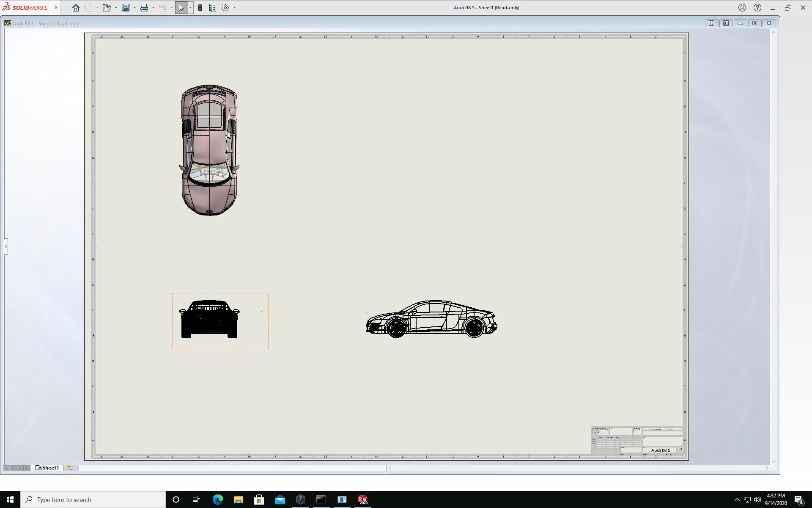Open the File Properties list icon
The image size is (812, 508).
(213, 8)
